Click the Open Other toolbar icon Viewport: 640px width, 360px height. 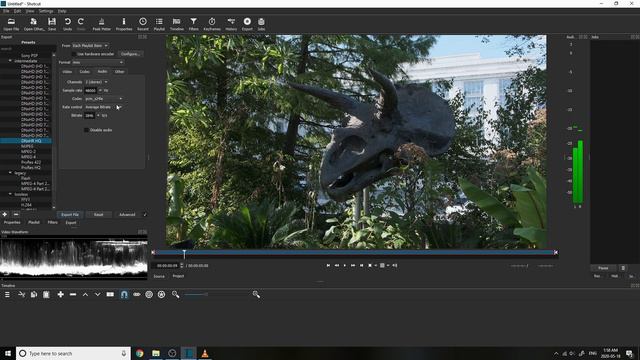(x=34, y=24)
